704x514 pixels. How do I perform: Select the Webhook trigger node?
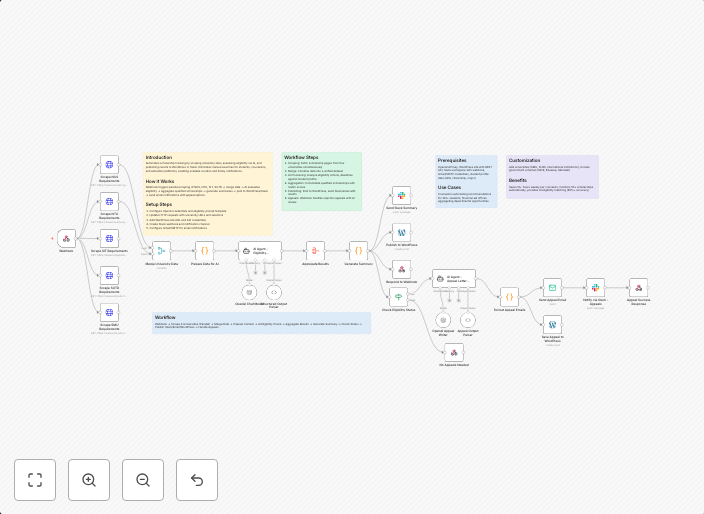point(66,239)
